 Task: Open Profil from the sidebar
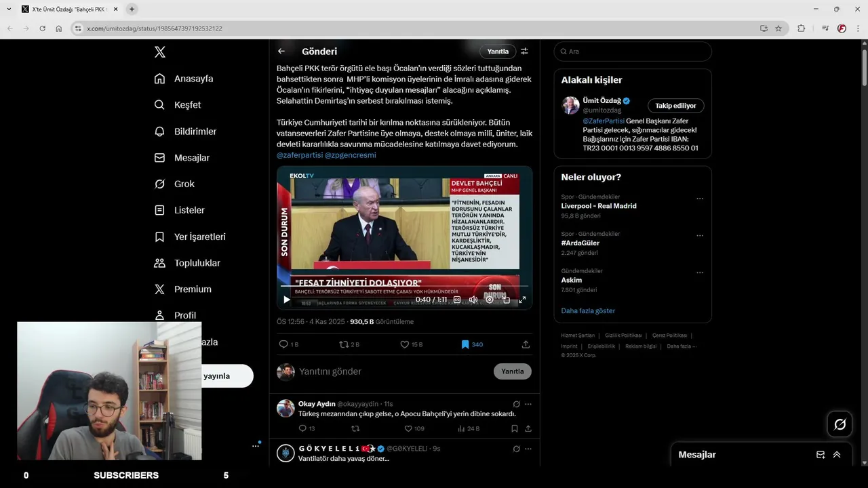(x=175, y=315)
